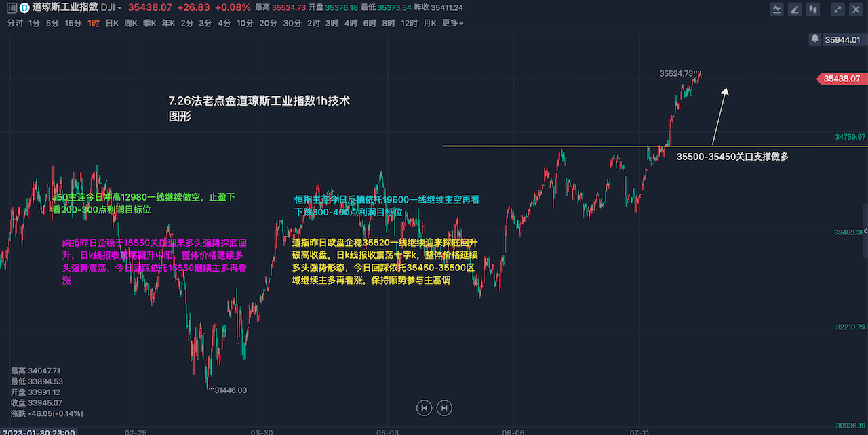Jump to next bar with skip-forward icon
The height and width of the screenshot is (435, 868).
click(443, 407)
